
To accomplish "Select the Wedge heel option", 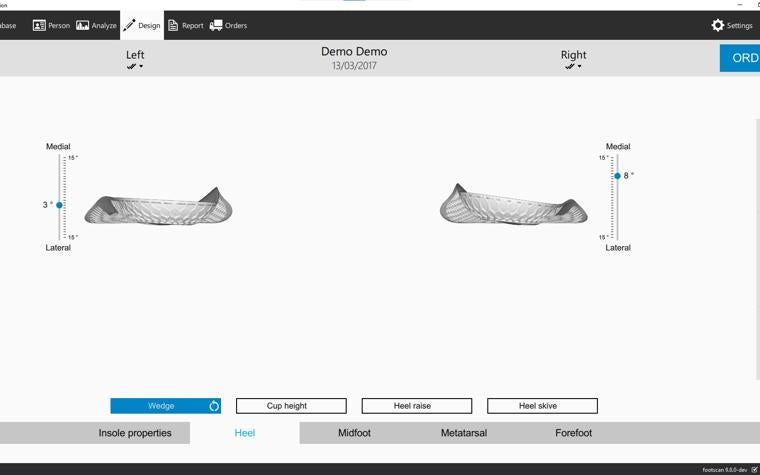I will pos(166,406).
